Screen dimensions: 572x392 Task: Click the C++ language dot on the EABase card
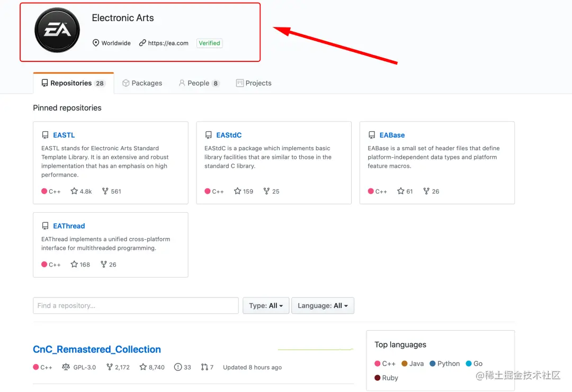[x=371, y=191]
